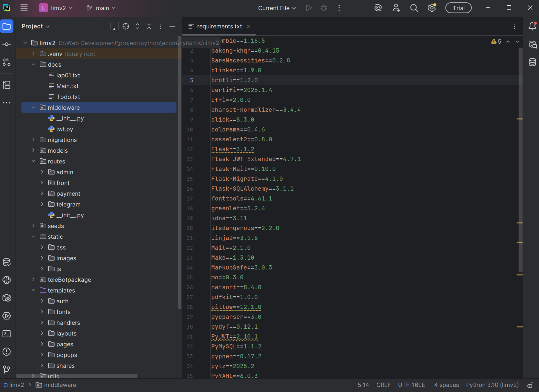
Task: Open the main branch dropdown
Action: click(x=101, y=8)
